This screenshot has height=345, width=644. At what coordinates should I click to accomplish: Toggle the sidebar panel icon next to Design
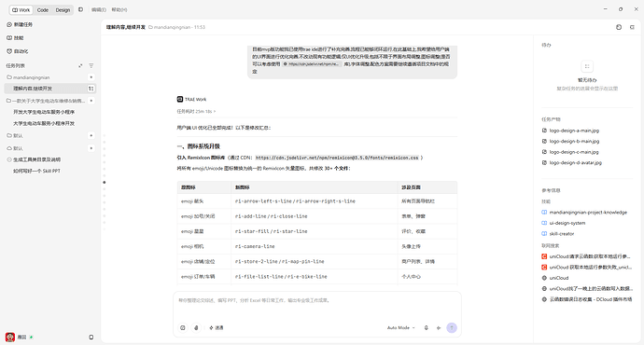pyautogui.click(x=80, y=9)
